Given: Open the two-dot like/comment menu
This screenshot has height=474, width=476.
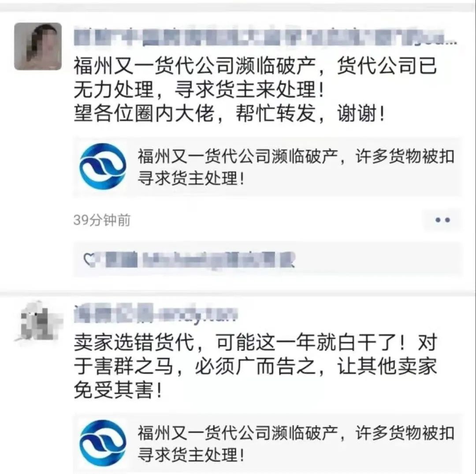Looking at the screenshot, I should (443, 220).
